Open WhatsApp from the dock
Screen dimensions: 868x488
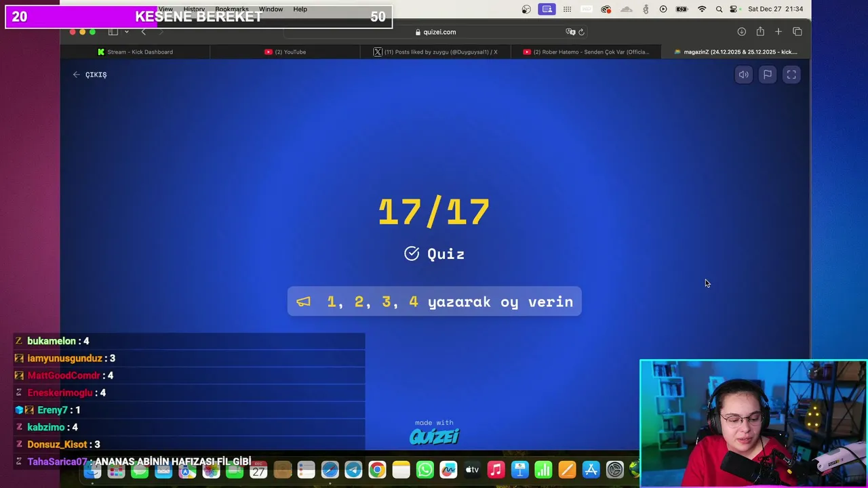(x=425, y=470)
